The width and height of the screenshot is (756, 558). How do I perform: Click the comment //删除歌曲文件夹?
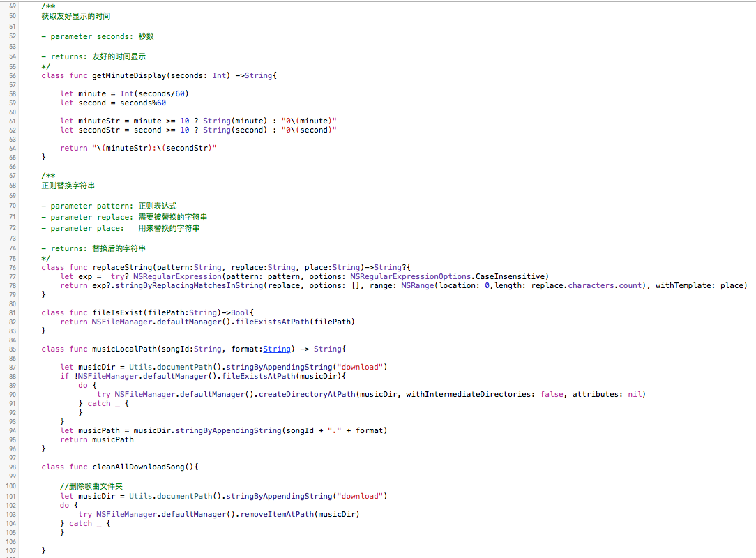91,486
